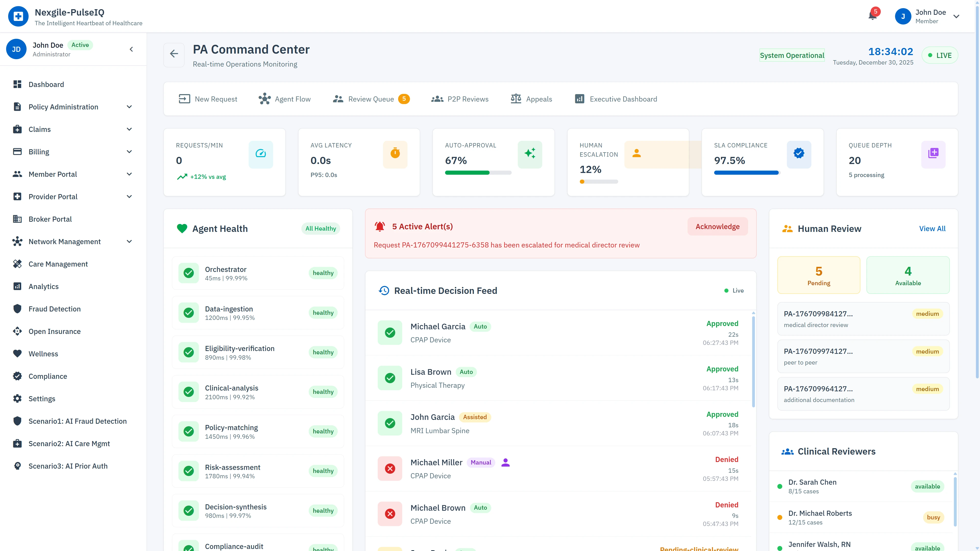Open the Analytics icon in sidebar
This screenshot has width=980, height=551.
click(x=18, y=286)
